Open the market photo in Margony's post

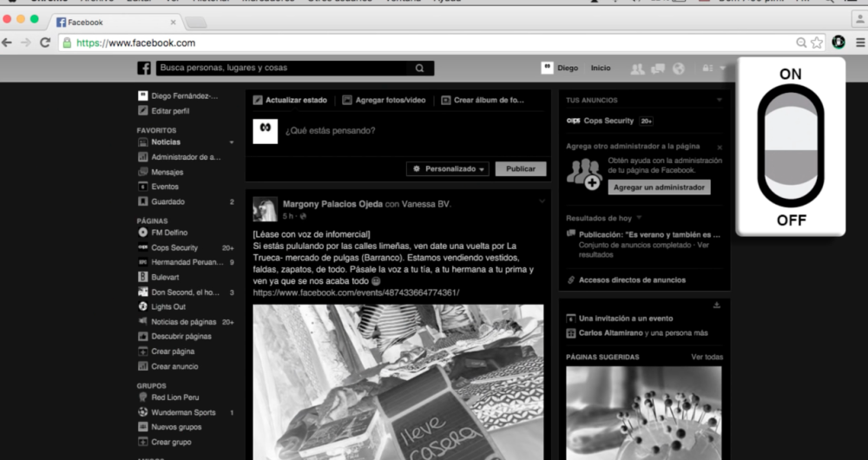tap(398, 382)
